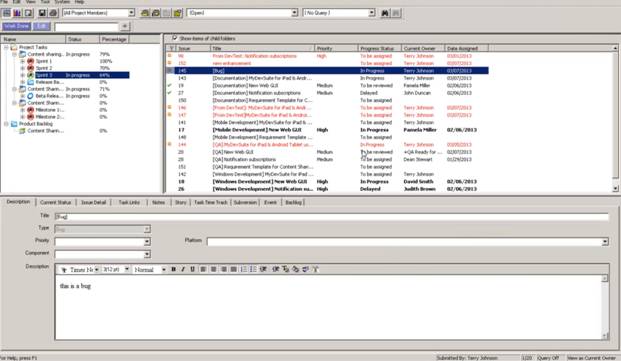The height and width of the screenshot is (361, 621).
Task: Open the [Open] filter dropdown
Action: click(x=294, y=13)
